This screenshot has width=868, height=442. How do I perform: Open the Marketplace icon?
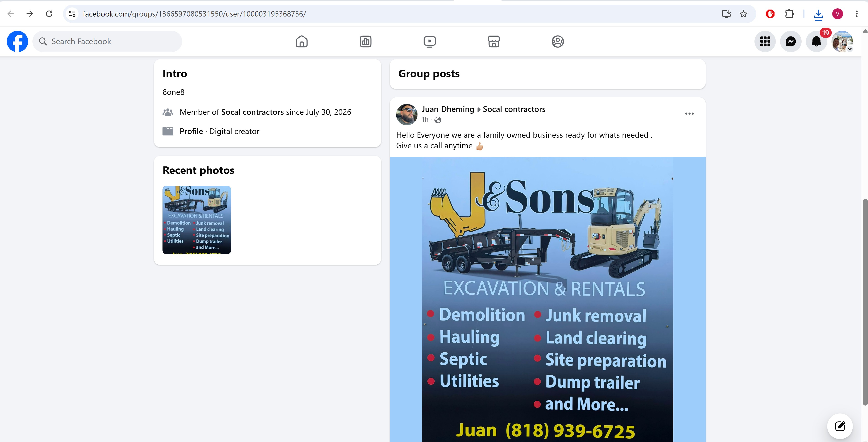(494, 41)
